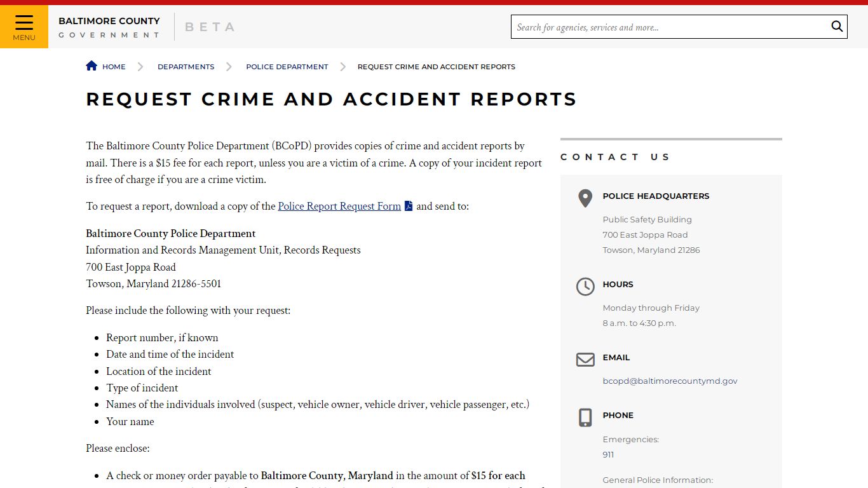
Task: Open the Departments breadcrumb link
Action: [x=186, y=67]
